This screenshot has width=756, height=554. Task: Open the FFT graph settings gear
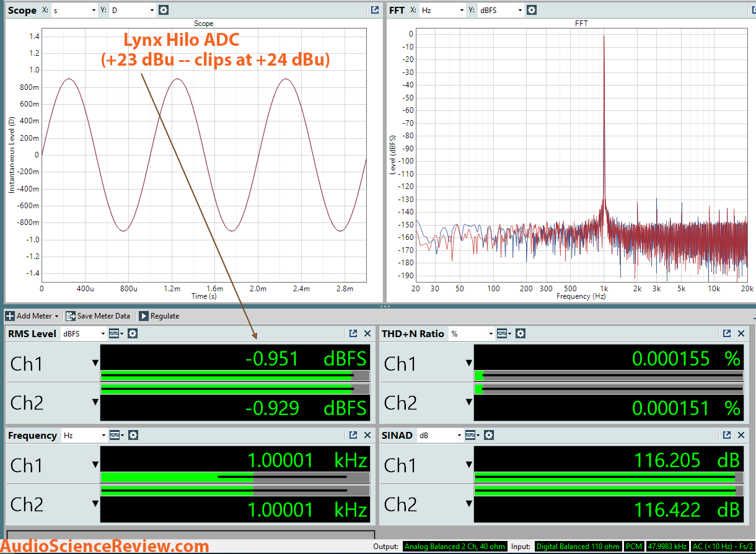[x=531, y=10]
